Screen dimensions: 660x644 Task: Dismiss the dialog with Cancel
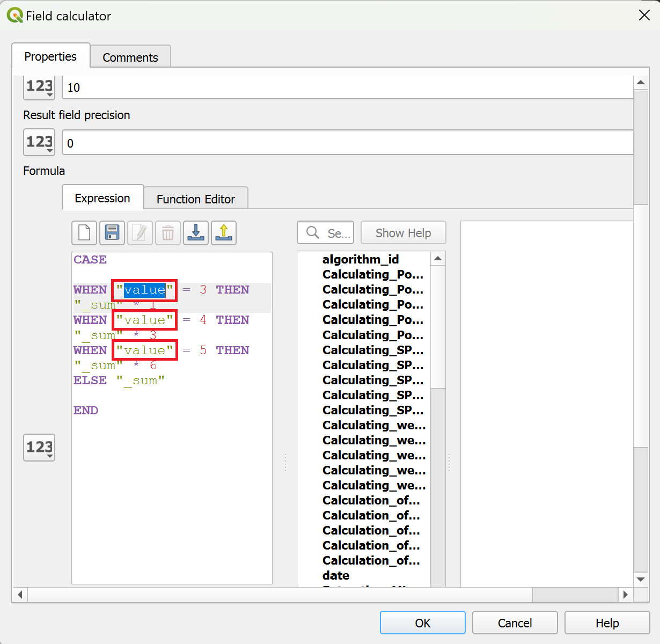[514, 623]
